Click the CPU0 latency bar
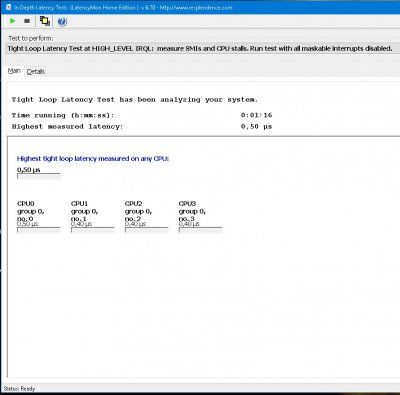400x395 pixels. (x=39, y=230)
